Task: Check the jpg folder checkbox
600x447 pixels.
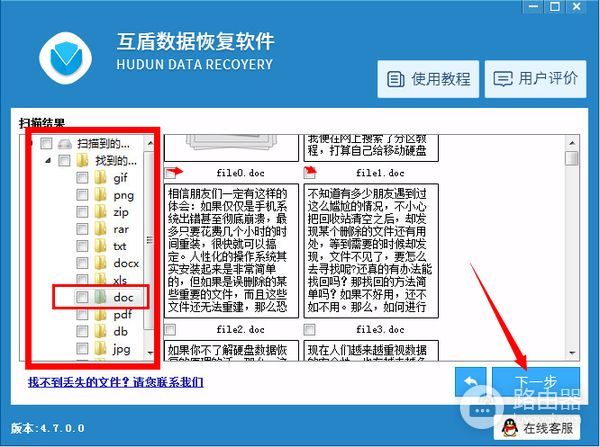Action: 82,348
